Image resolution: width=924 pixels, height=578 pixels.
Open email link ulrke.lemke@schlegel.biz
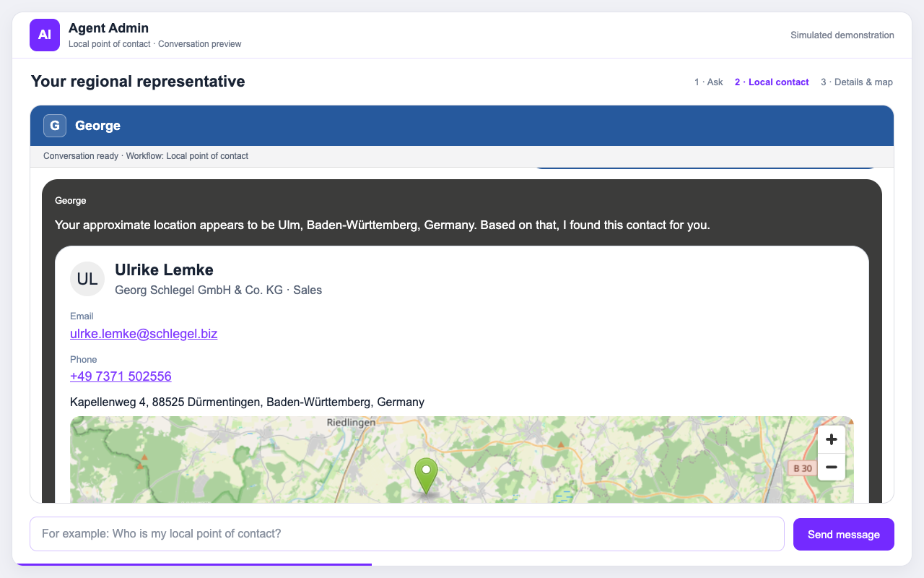(144, 334)
